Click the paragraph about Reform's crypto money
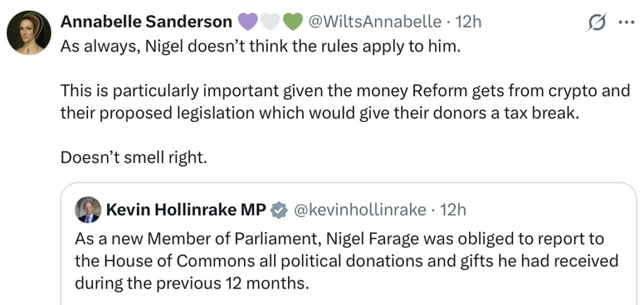Viewport: 644px width, 305px height. tap(345, 102)
